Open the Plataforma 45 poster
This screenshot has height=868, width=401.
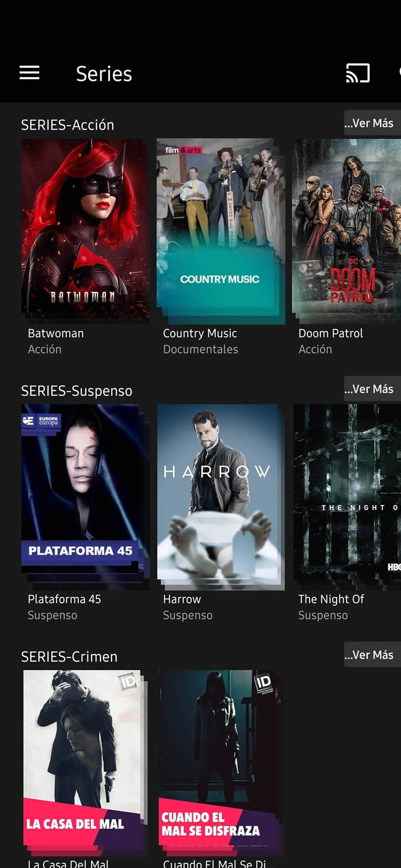86,497
